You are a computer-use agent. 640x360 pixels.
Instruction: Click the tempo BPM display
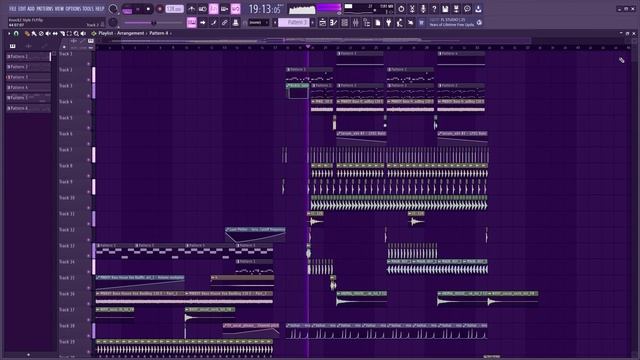click(x=174, y=9)
